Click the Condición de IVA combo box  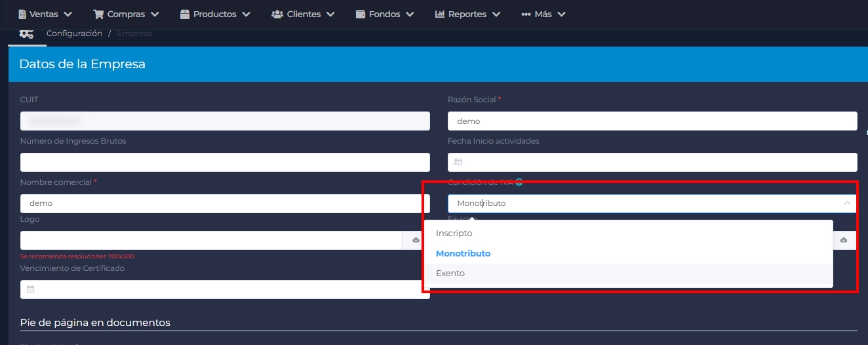(x=652, y=203)
